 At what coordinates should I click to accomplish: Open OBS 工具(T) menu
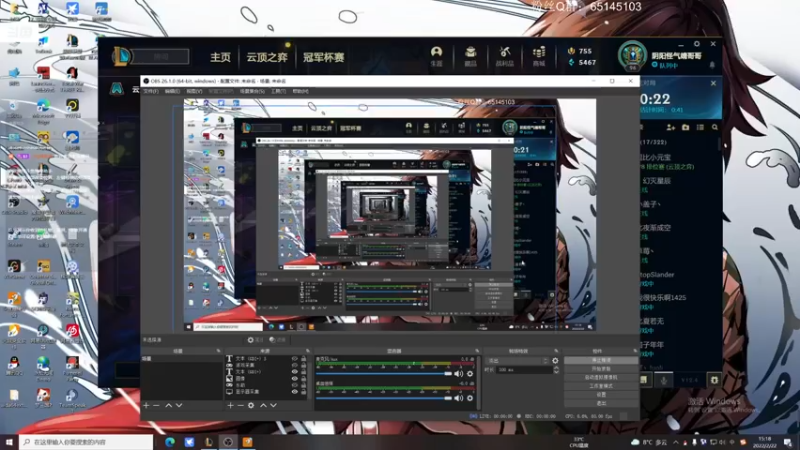click(279, 91)
